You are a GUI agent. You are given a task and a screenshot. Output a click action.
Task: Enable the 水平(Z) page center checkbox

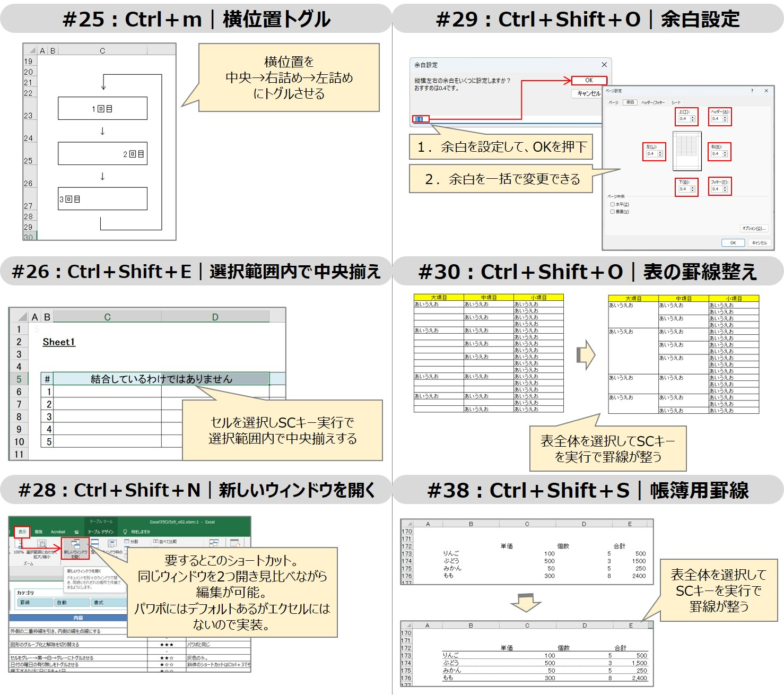pos(612,204)
